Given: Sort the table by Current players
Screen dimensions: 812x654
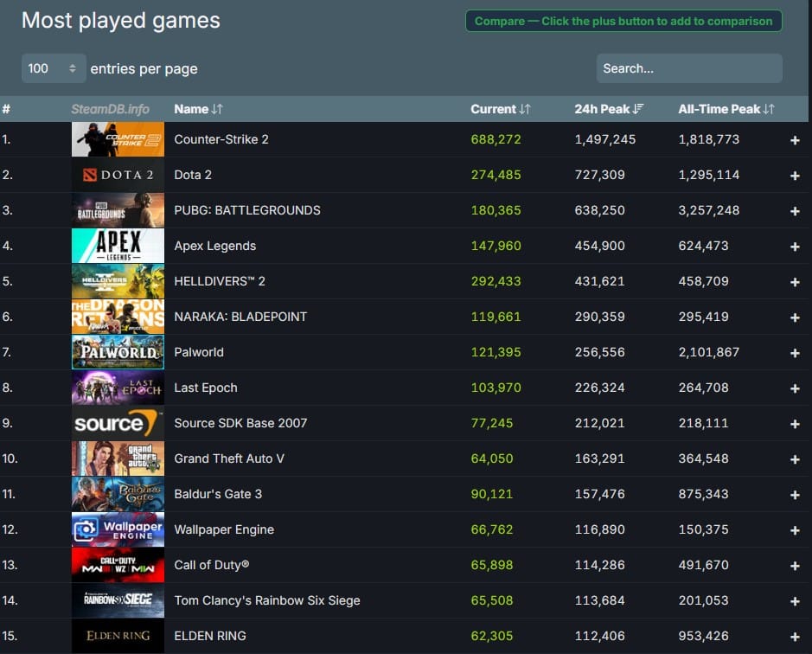Looking at the screenshot, I should 500,109.
